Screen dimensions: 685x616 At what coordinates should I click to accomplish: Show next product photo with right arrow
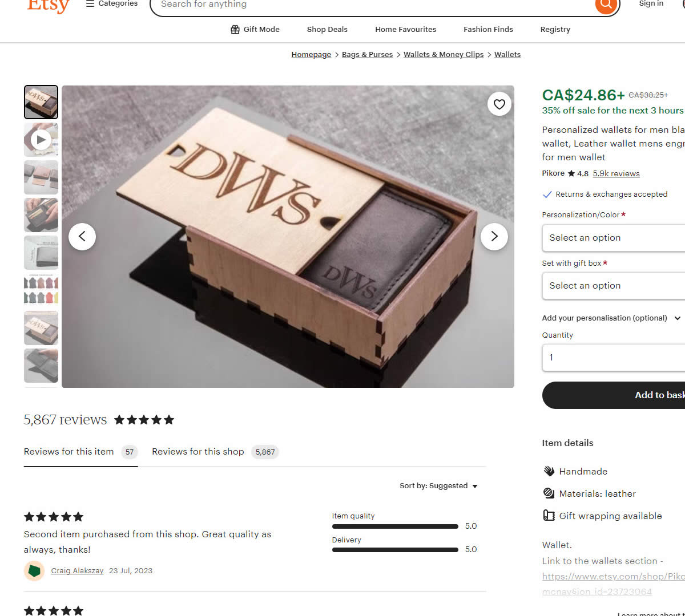pos(494,236)
